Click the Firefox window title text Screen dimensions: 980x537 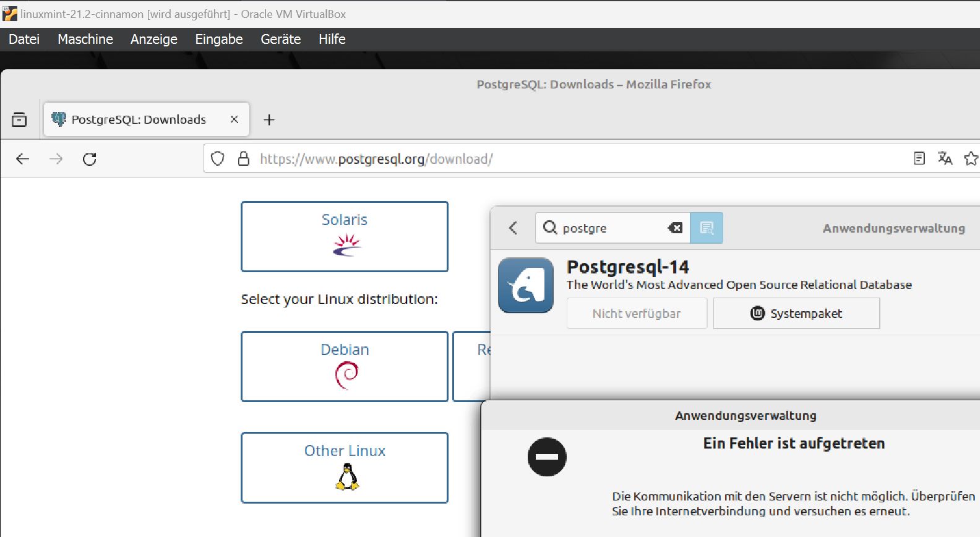tap(594, 84)
